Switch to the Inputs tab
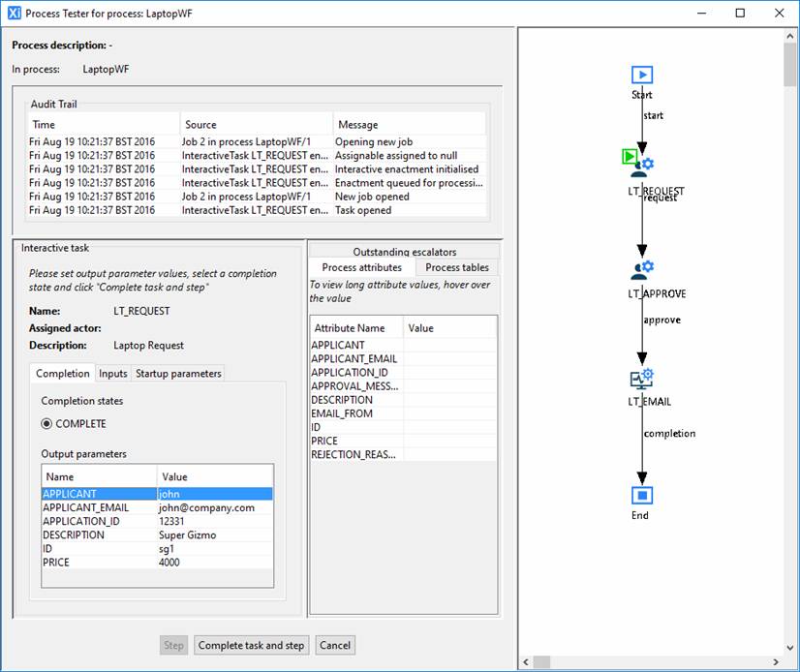Screen dimensions: 800x672 click(x=113, y=374)
